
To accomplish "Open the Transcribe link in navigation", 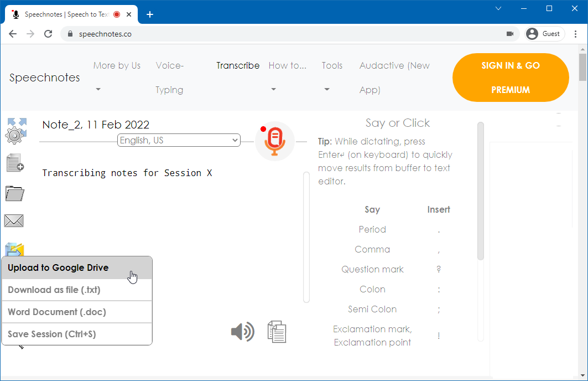I will (238, 66).
